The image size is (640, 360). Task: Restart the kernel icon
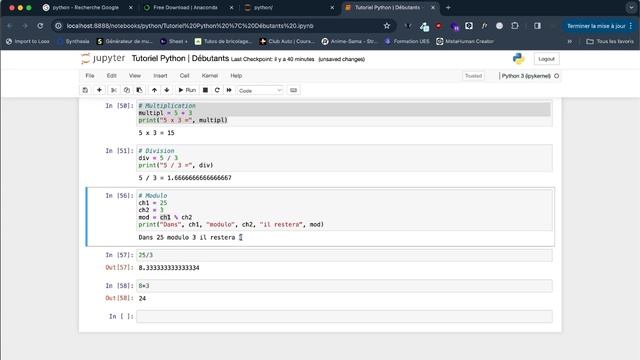217,90
